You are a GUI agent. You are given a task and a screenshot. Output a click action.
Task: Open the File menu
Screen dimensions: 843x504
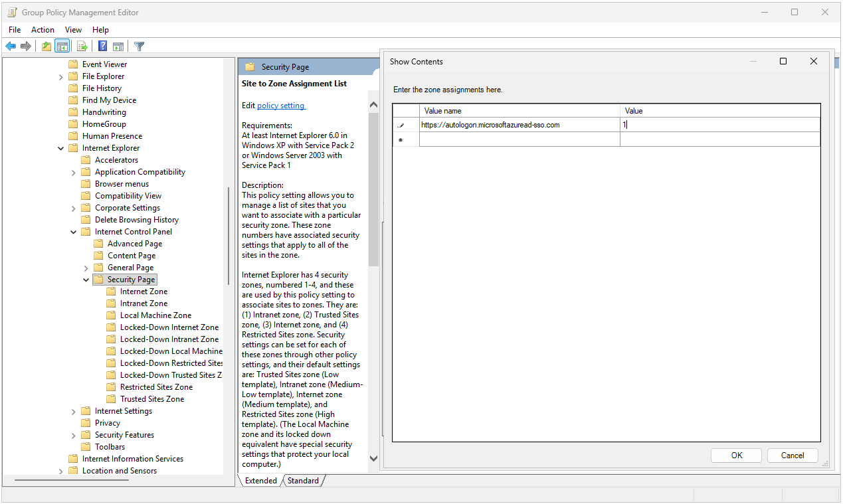[x=15, y=30]
